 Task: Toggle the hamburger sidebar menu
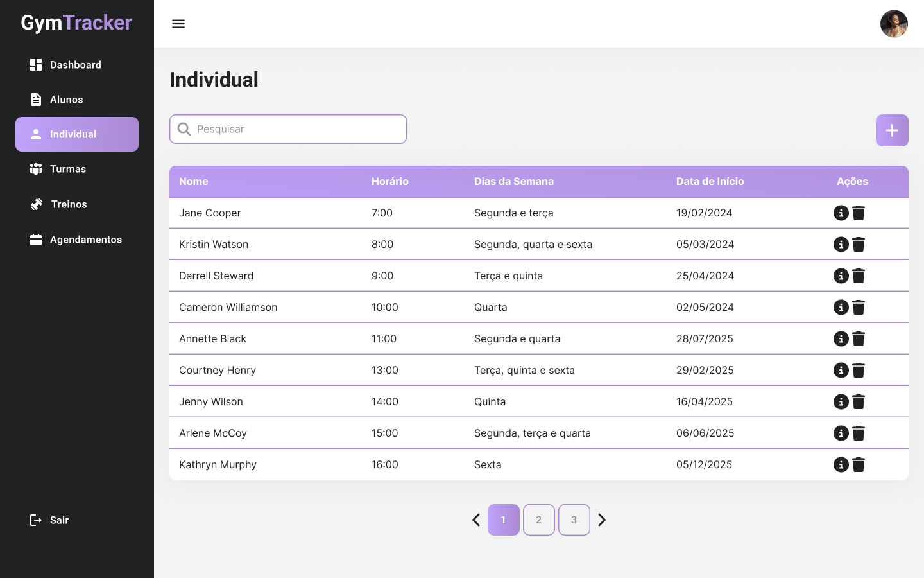coord(178,24)
